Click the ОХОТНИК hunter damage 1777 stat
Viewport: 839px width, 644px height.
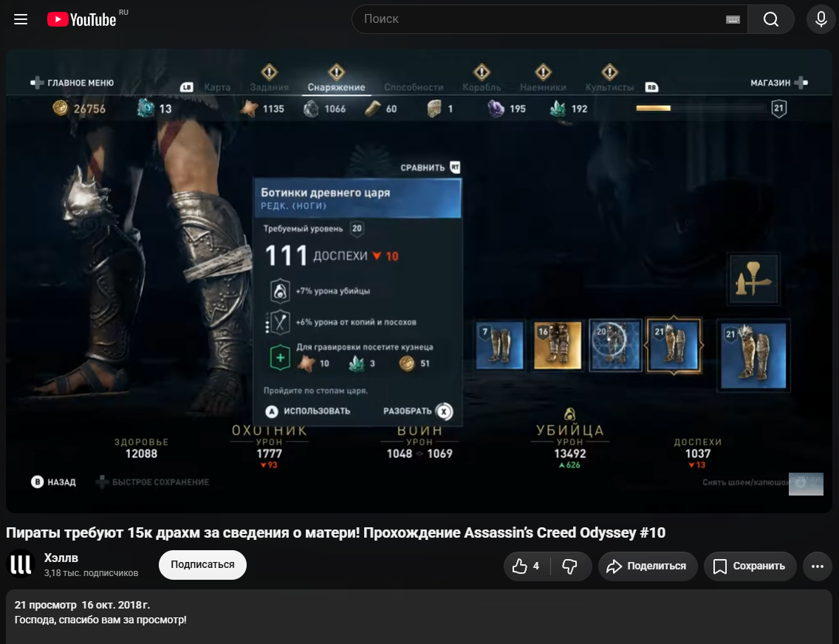tap(269, 447)
